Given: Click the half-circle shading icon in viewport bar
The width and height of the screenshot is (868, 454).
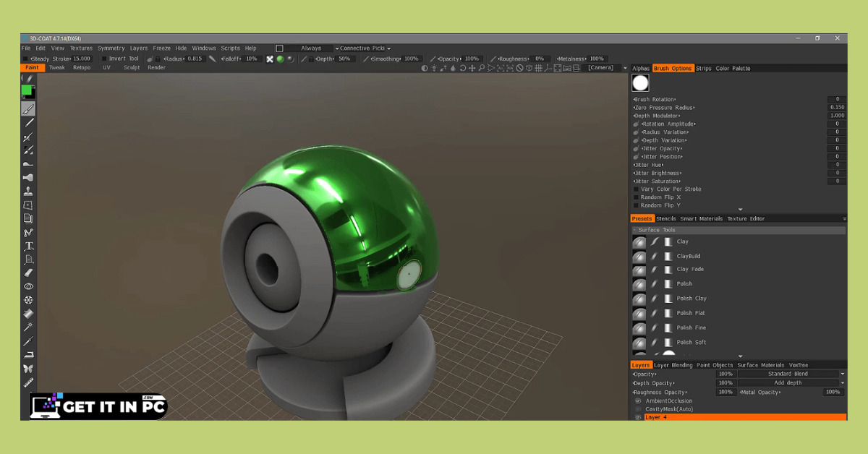Looking at the screenshot, I should pyautogui.click(x=425, y=68).
